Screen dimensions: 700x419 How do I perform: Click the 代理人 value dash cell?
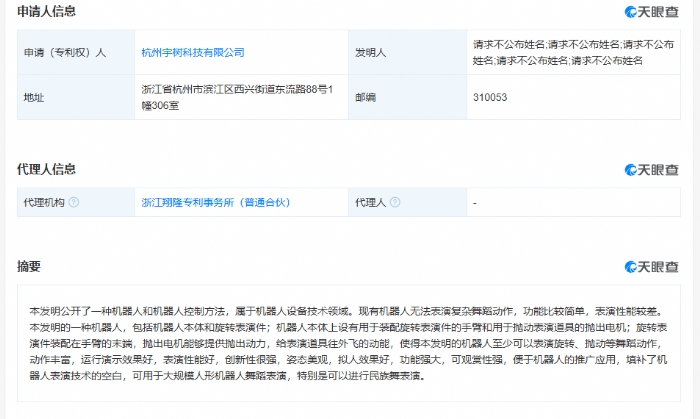pos(573,203)
